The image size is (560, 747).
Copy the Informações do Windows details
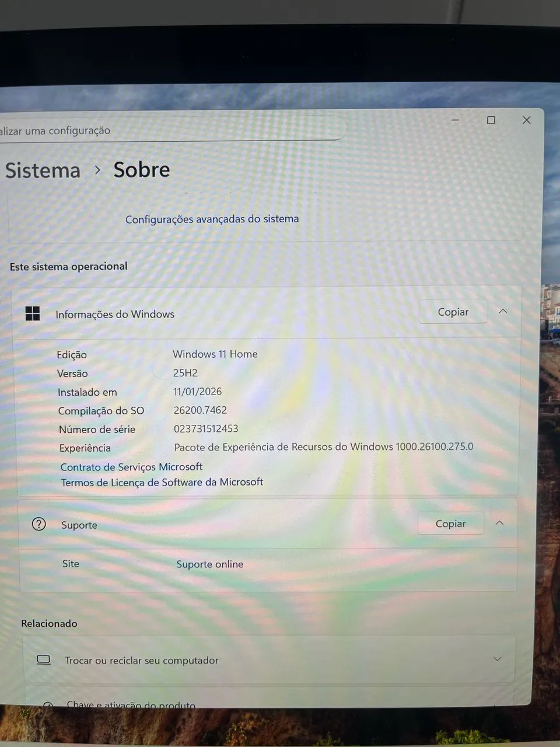tap(453, 312)
